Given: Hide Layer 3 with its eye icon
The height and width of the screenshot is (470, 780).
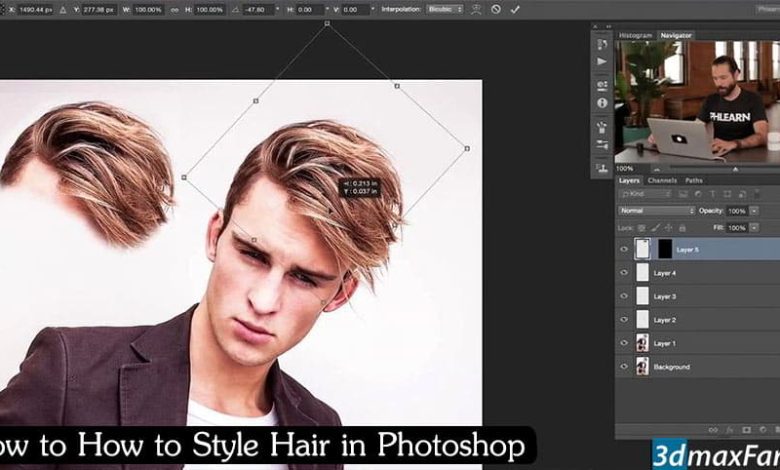Looking at the screenshot, I should [x=624, y=296].
